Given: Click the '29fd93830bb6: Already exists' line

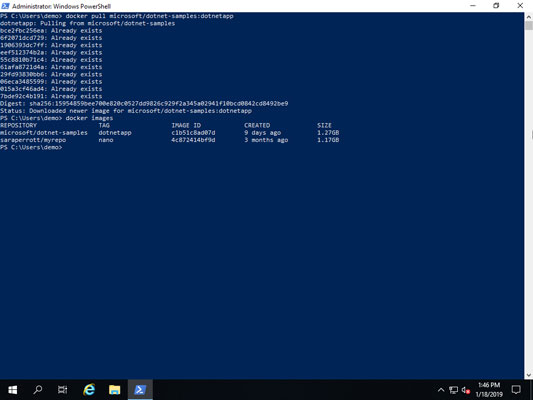Looking at the screenshot, I should tap(51, 74).
